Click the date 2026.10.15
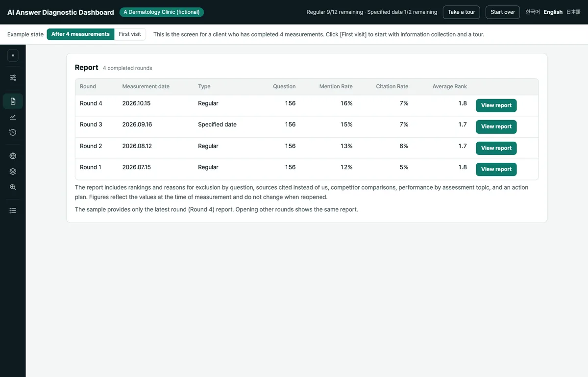 pyautogui.click(x=137, y=103)
